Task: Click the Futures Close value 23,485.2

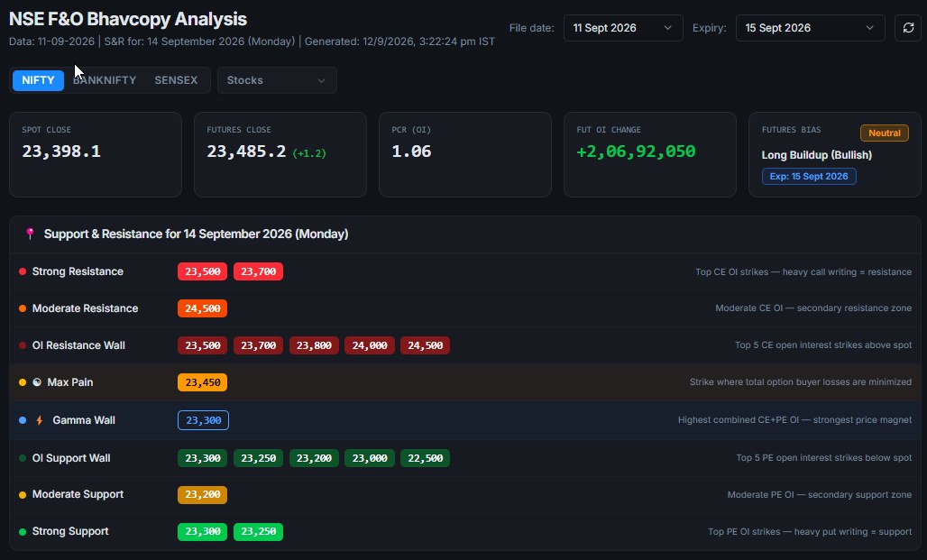Action: tap(246, 151)
